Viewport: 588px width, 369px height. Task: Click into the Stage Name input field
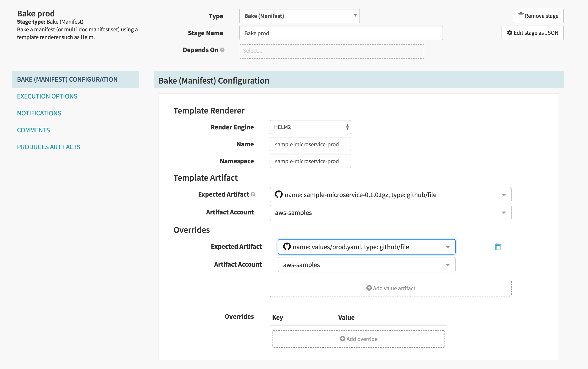341,33
